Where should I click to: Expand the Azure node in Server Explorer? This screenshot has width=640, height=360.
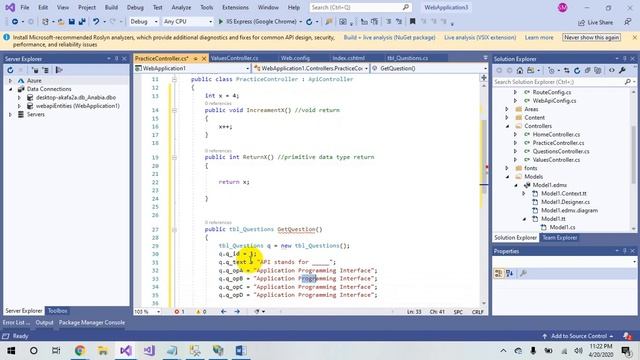11,81
